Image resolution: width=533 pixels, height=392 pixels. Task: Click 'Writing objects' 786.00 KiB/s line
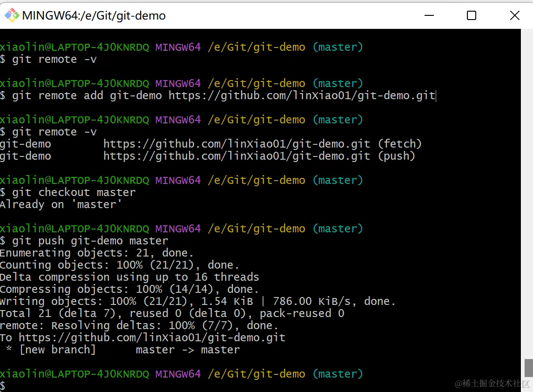point(198,301)
